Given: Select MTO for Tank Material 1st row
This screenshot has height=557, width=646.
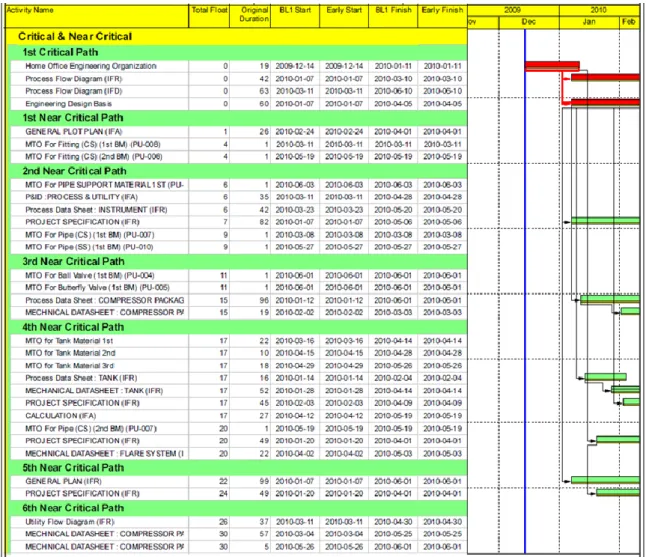Looking at the screenshot, I should 239,341.
